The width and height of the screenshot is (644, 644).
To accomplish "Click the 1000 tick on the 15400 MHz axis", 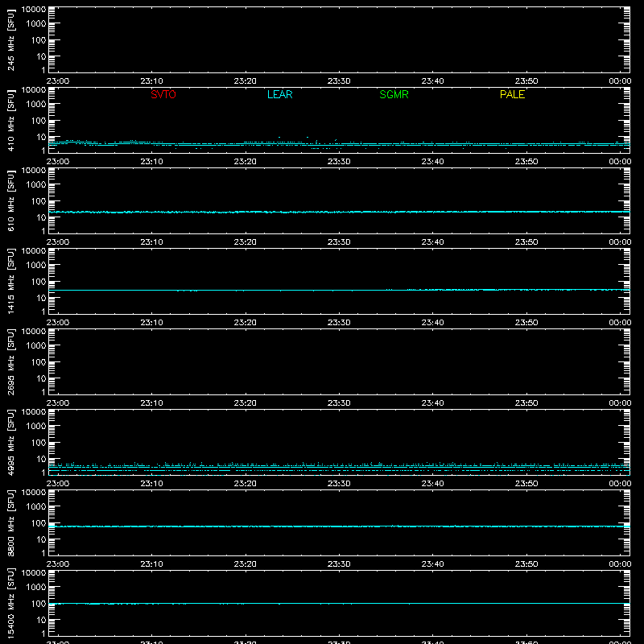I will click(x=36, y=588).
